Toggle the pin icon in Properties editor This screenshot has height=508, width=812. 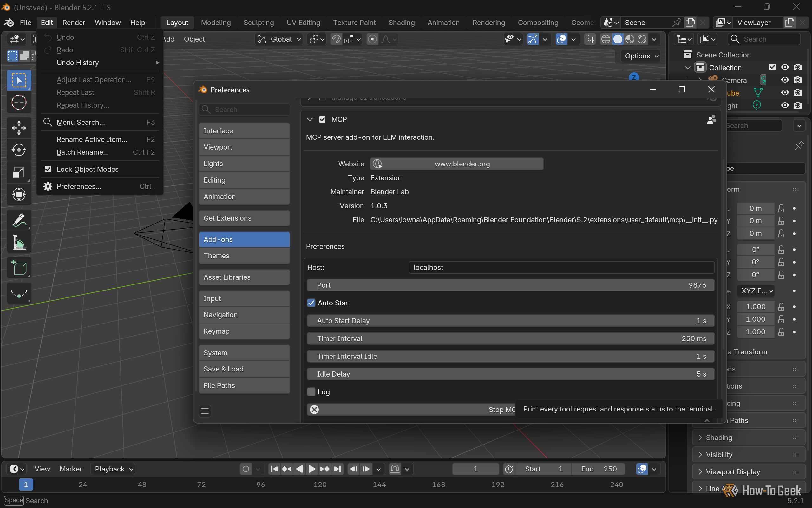click(x=799, y=145)
